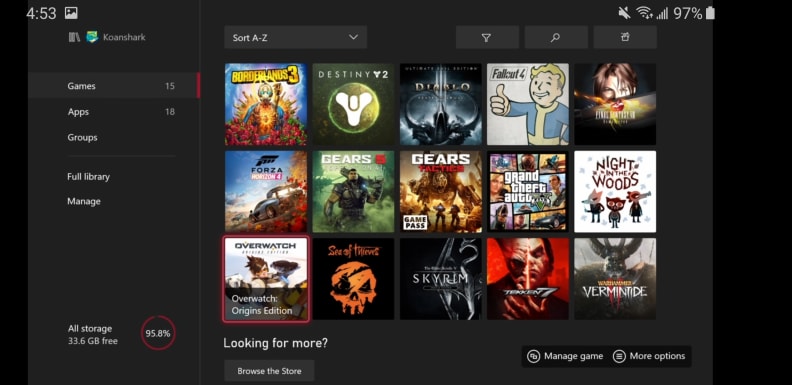Open the Apps section
This screenshot has height=385, width=792.
[114, 112]
